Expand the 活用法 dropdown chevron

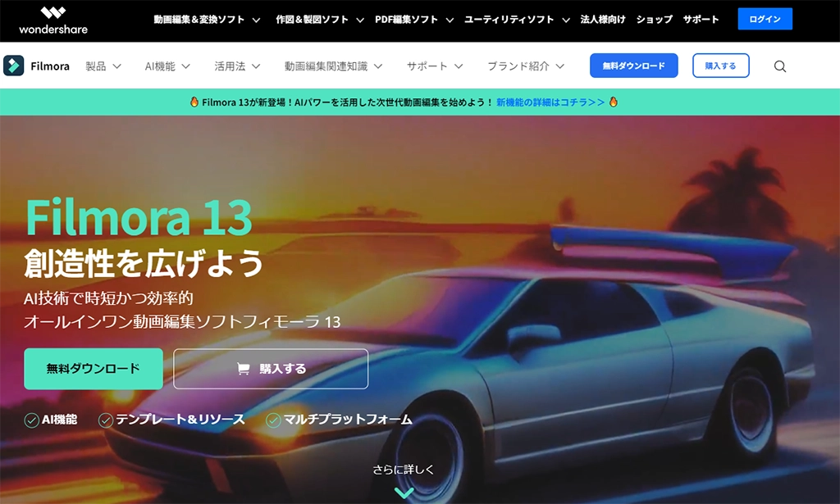pos(256,66)
